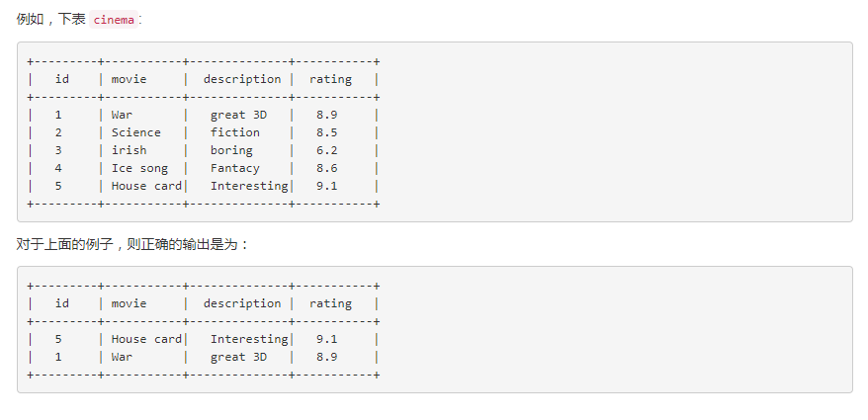This screenshot has width=868, height=420.
Task: Click the movie header in first table
Action: pyautogui.click(x=129, y=79)
